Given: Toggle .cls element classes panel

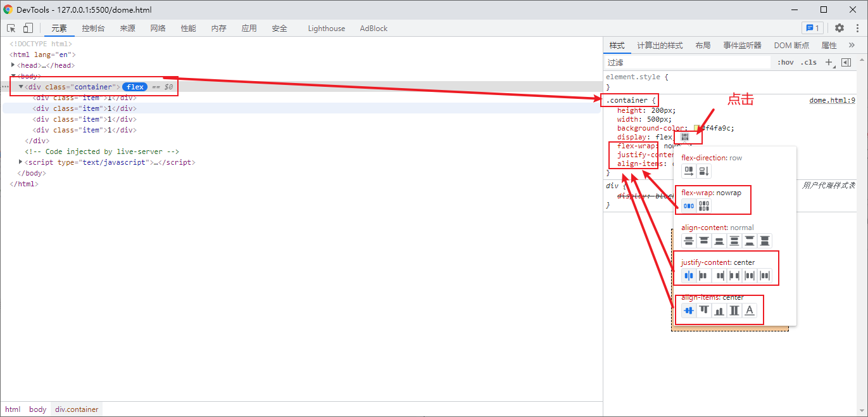Looking at the screenshot, I should coord(808,62).
